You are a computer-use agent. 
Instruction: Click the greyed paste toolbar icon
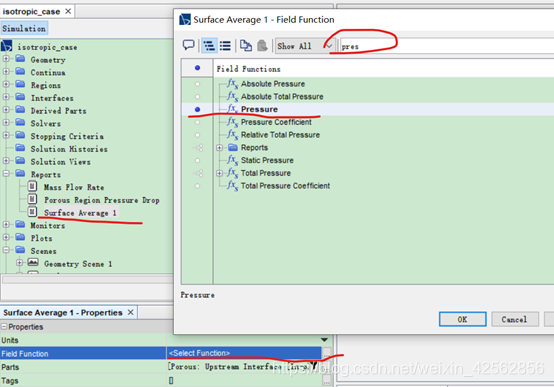pyautogui.click(x=262, y=46)
